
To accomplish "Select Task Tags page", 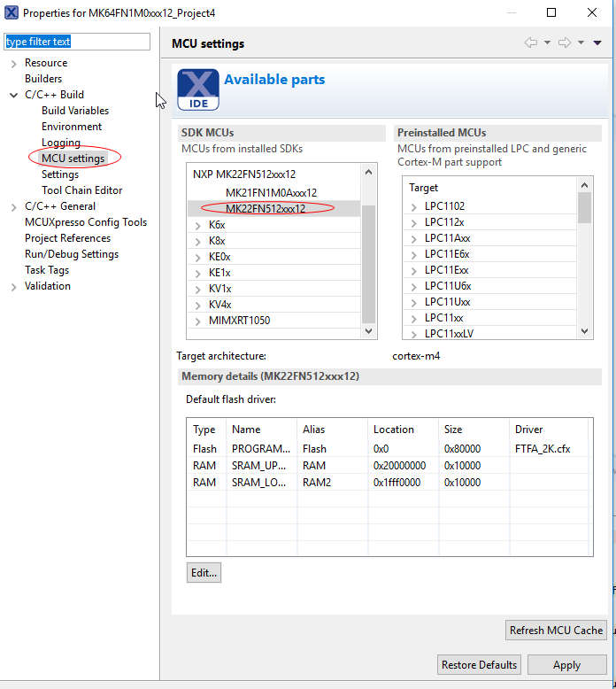I will [x=47, y=270].
